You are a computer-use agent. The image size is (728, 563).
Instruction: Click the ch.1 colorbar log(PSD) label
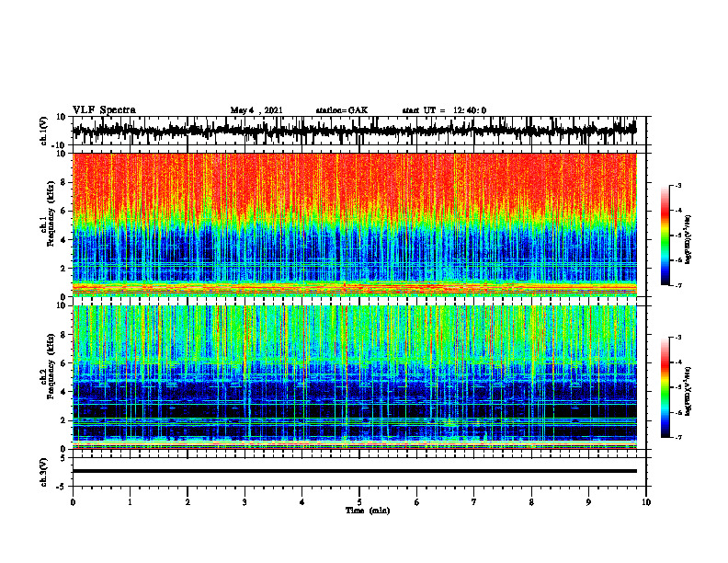pos(688,239)
